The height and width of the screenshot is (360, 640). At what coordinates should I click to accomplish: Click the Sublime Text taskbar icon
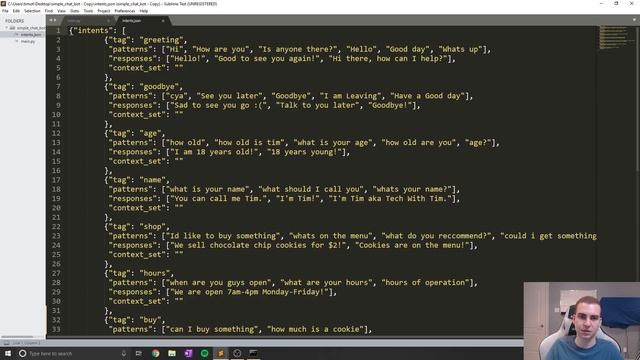coord(221,353)
